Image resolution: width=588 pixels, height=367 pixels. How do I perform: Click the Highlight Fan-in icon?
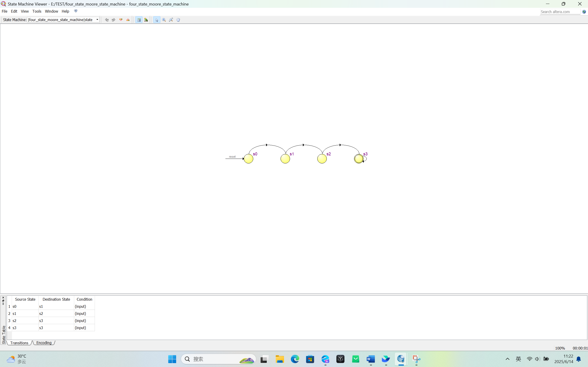(121, 20)
